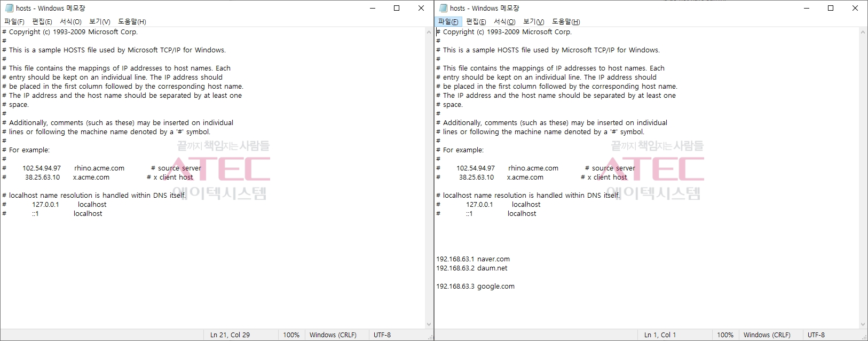This screenshot has width=868, height=341.
Task: Click '# For example:' line in right window
Action: (460, 150)
